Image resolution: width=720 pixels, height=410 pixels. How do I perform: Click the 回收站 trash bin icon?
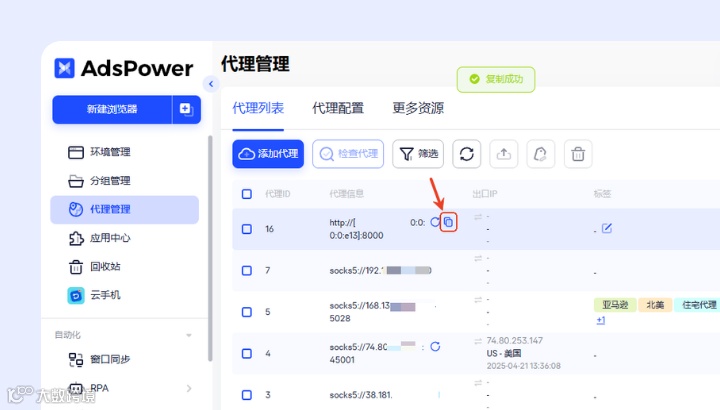[76, 267]
